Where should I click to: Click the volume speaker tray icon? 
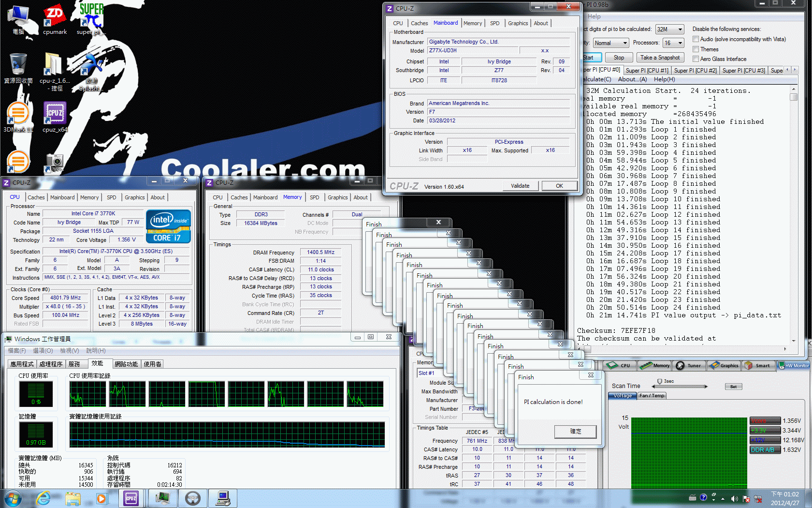pos(734,498)
